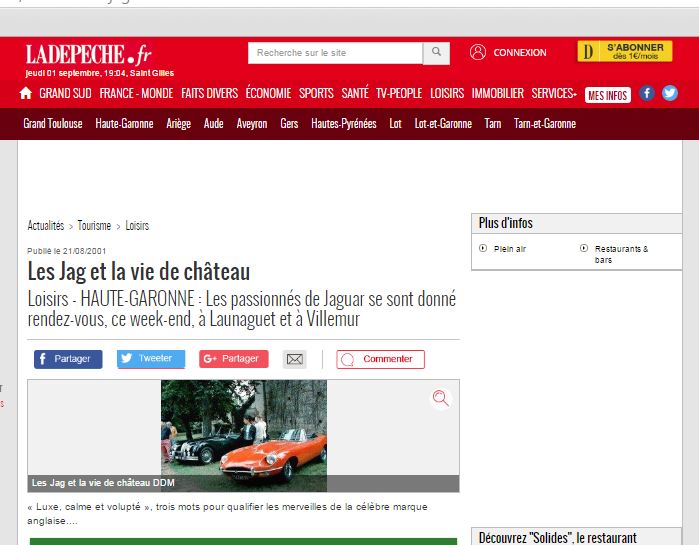Click the Découvrez "Solides" le restaurant heading
This screenshot has height=545, width=699.
coord(558,537)
